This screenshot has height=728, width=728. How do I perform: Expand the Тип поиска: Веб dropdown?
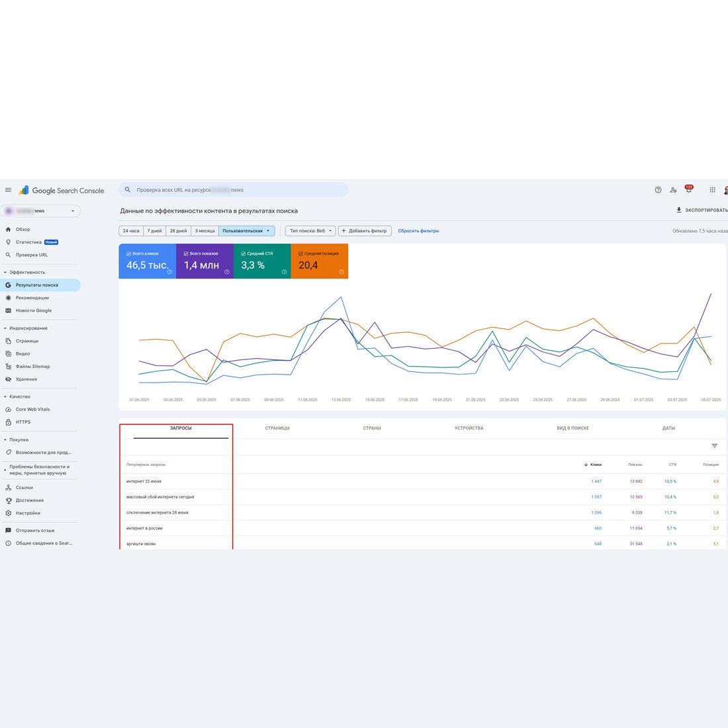(x=310, y=231)
